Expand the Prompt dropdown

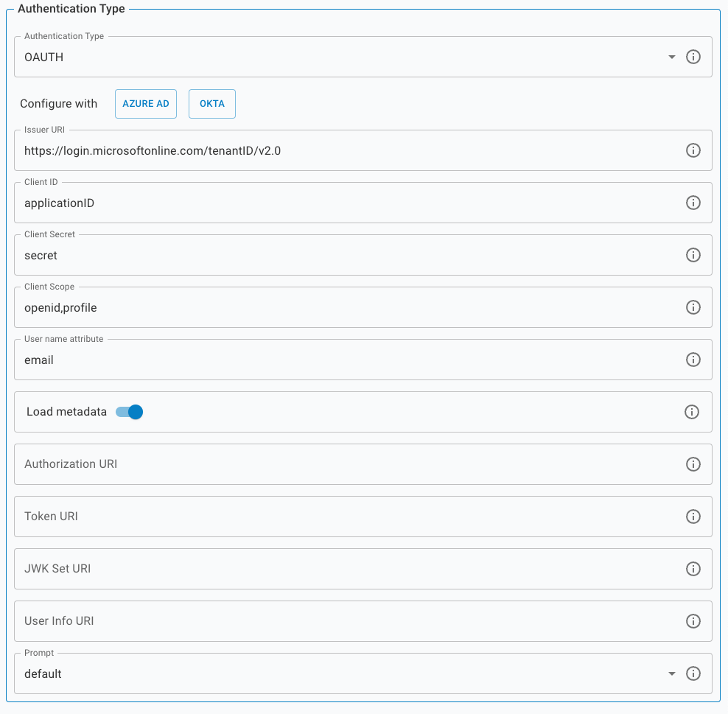(671, 673)
